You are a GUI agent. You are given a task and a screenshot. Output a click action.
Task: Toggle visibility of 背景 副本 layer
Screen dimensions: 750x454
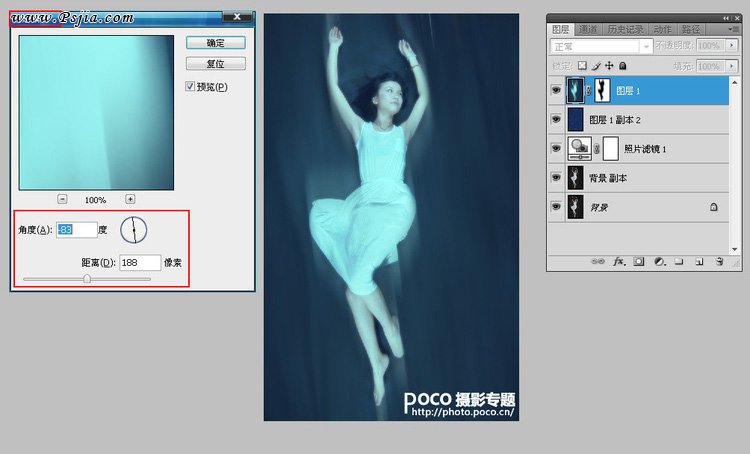556,177
